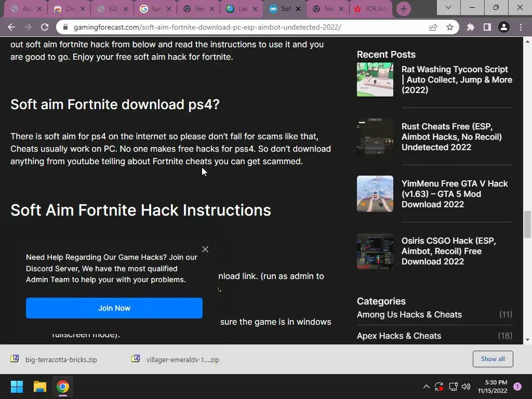Click scrollbar up arrow
This screenshot has width=532, height=399.
(527, 42)
